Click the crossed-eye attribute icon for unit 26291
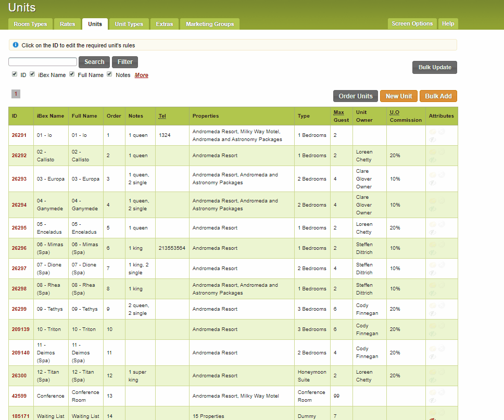504x420 pixels. pyautogui.click(x=432, y=139)
